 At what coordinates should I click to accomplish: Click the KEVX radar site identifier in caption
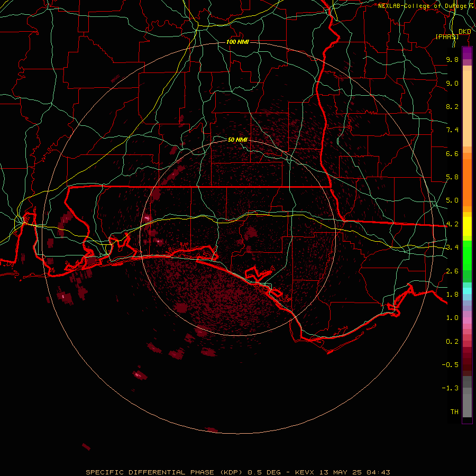(x=305, y=472)
